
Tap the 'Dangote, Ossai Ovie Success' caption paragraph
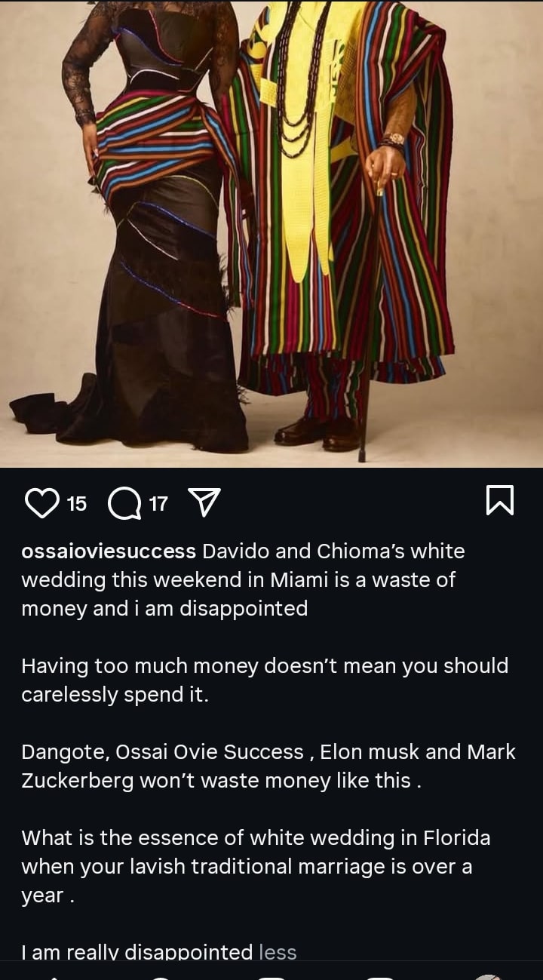268,766
